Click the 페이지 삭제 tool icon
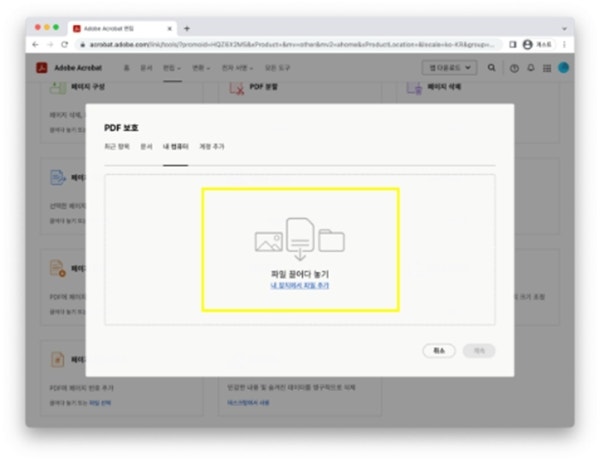Image resolution: width=600 pixels, height=461 pixels. point(414,88)
